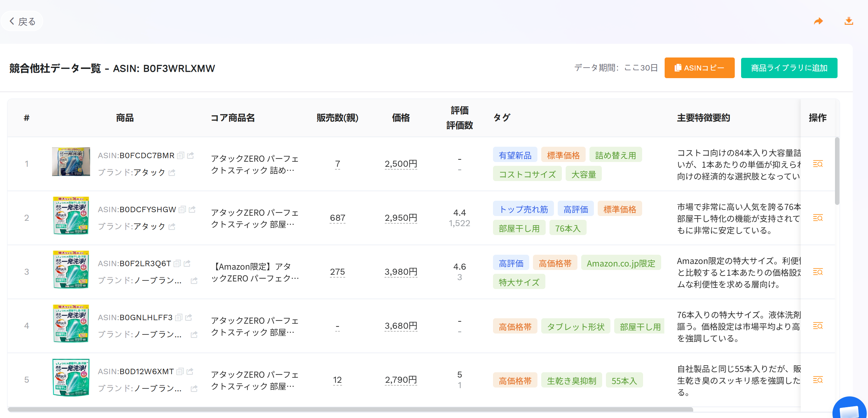868x418 pixels.
Task: Select the 生乾き臭抑制 tag
Action: 571,381
